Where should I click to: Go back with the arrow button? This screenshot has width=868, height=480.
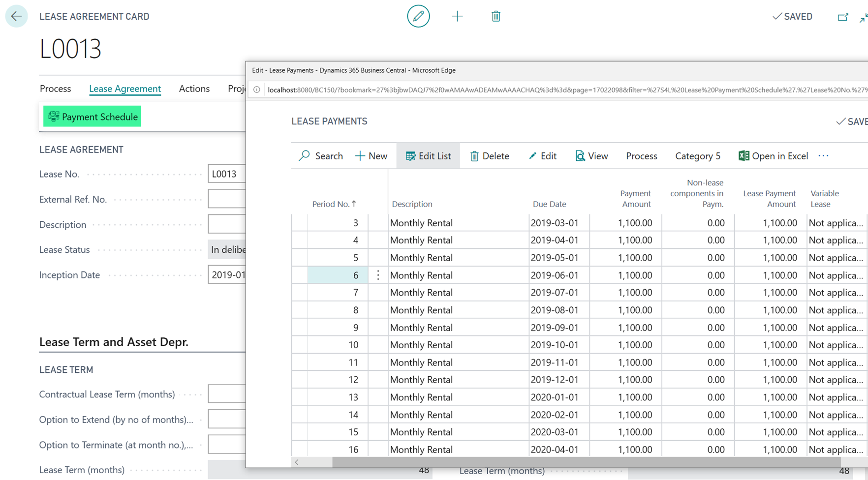(x=16, y=16)
